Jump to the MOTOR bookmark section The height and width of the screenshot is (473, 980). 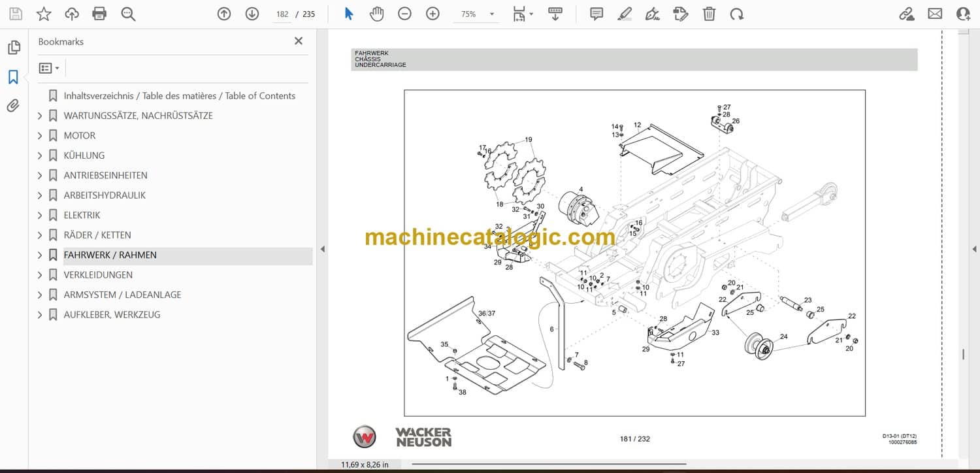(x=80, y=136)
